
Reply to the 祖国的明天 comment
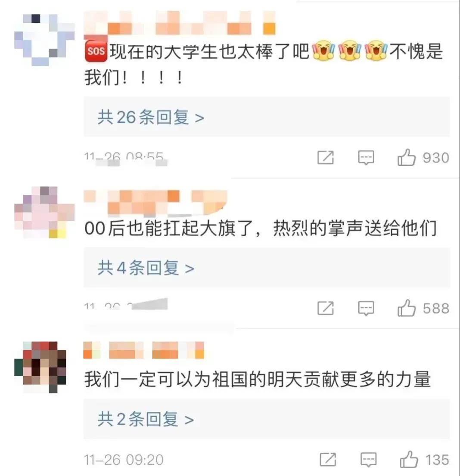[x=368, y=460]
